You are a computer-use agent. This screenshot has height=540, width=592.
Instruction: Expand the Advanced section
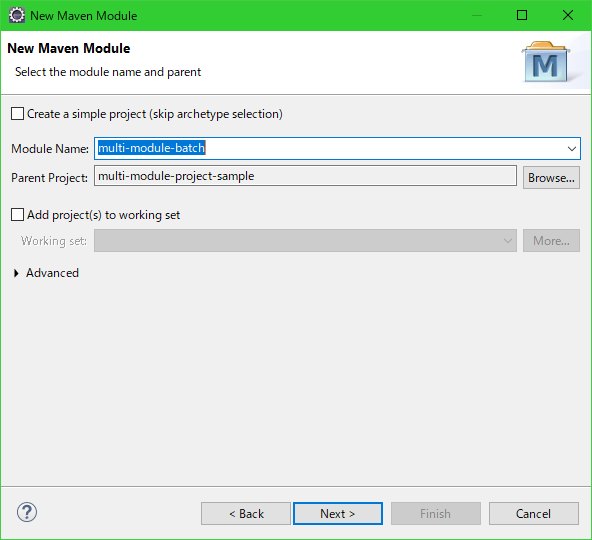[16, 273]
